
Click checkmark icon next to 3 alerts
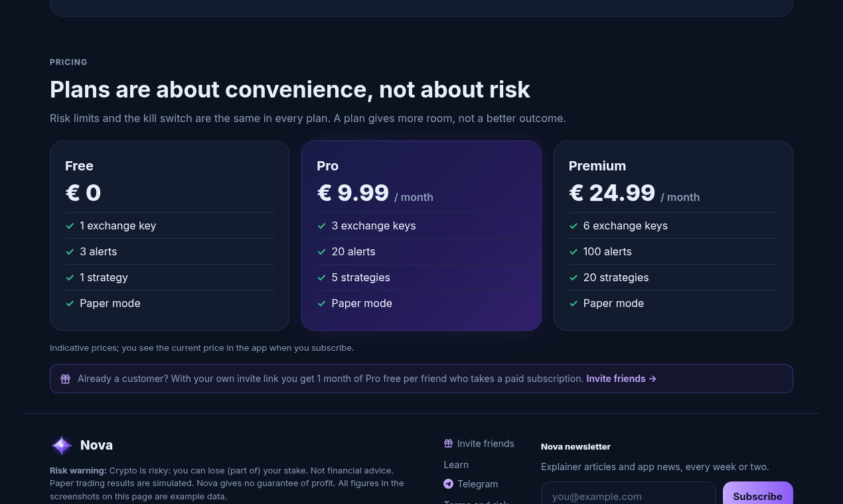[x=70, y=251]
